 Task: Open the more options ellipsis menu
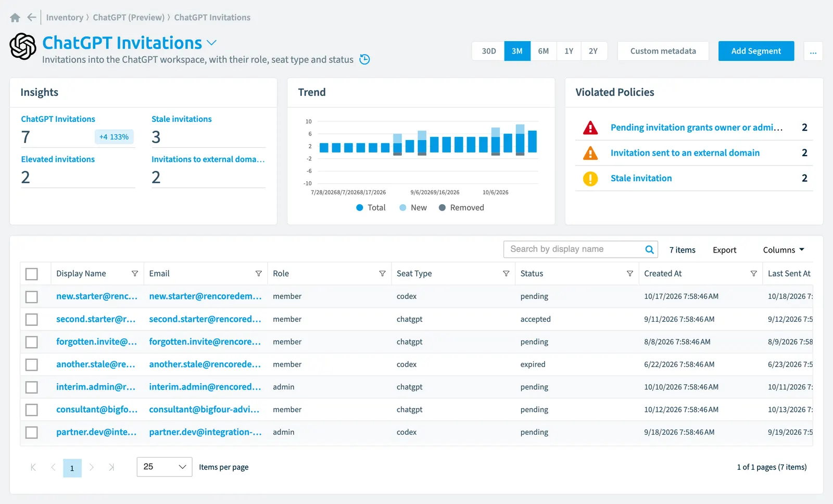point(813,51)
